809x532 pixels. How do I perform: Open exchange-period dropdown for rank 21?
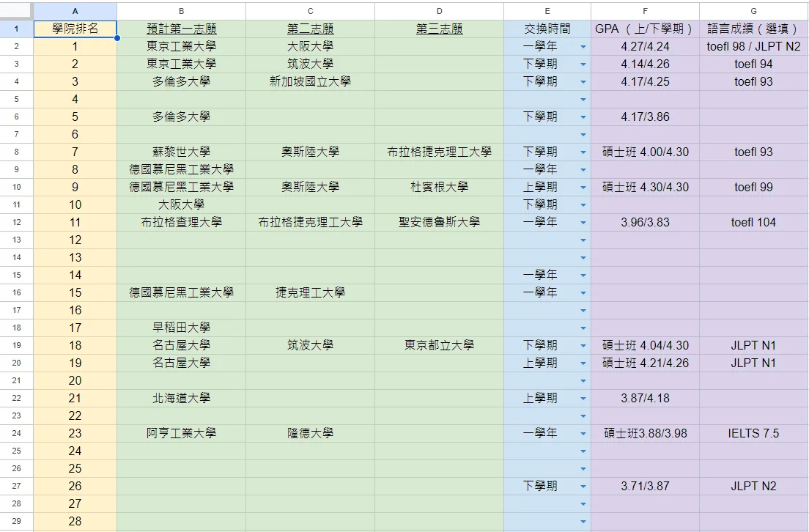click(x=583, y=399)
